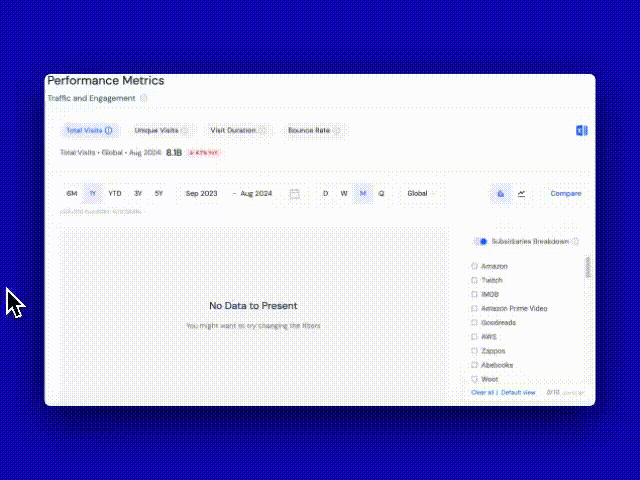The width and height of the screenshot is (640, 480).
Task: Click the Aug 2024 end date field
Action: click(256, 193)
